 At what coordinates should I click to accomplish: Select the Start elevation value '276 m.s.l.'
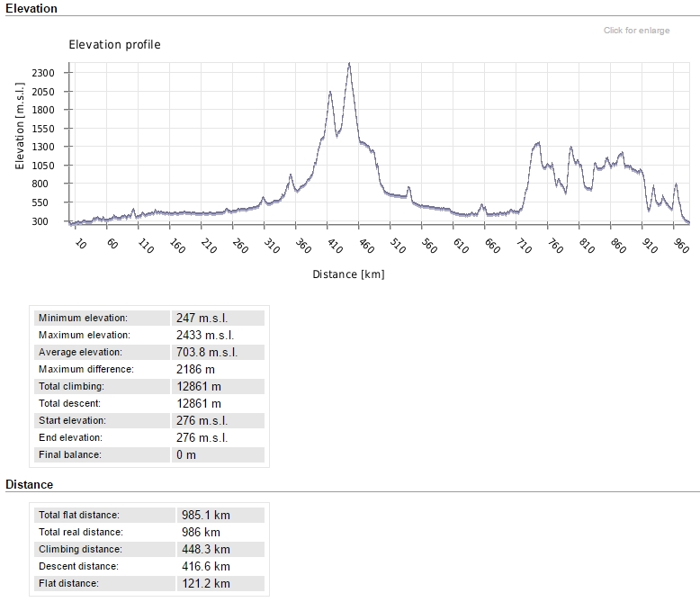pos(202,421)
